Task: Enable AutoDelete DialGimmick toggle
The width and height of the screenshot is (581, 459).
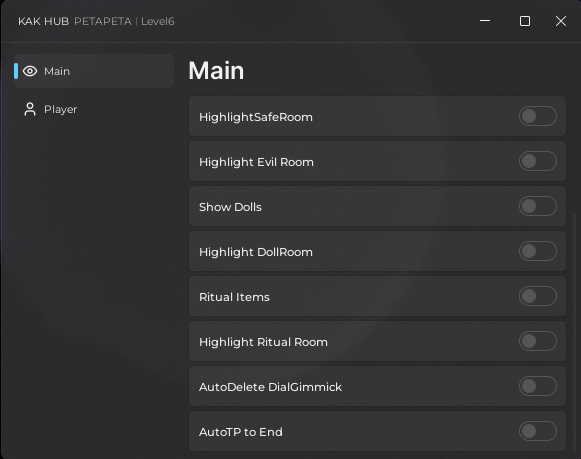Action: click(538, 386)
